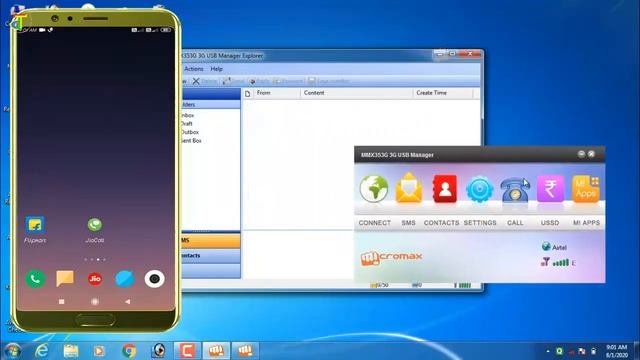Sort by From column header
Viewport: 640px width, 360px height.
(x=277, y=93)
